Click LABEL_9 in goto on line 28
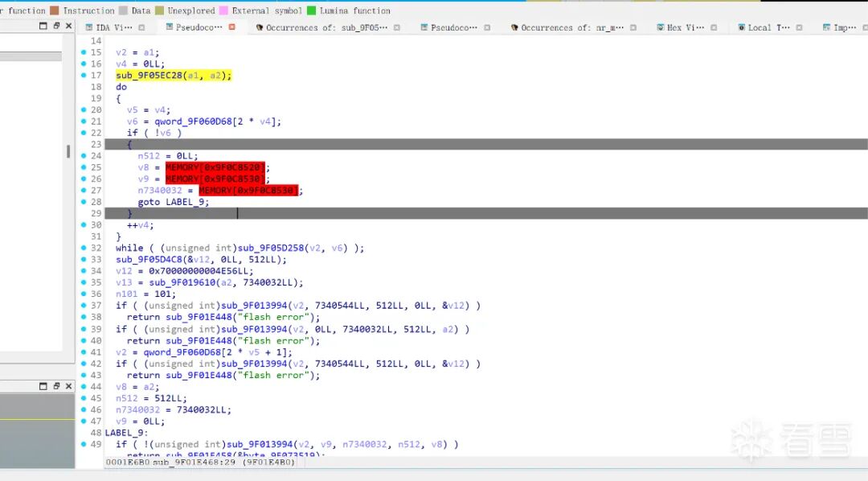 click(x=186, y=202)
